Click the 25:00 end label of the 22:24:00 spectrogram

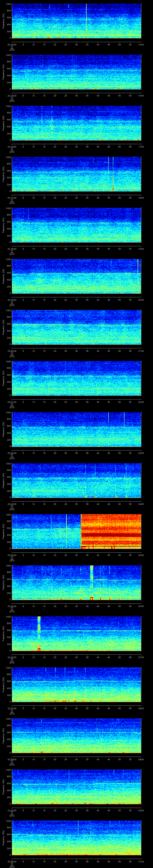[x=141, y=555]
